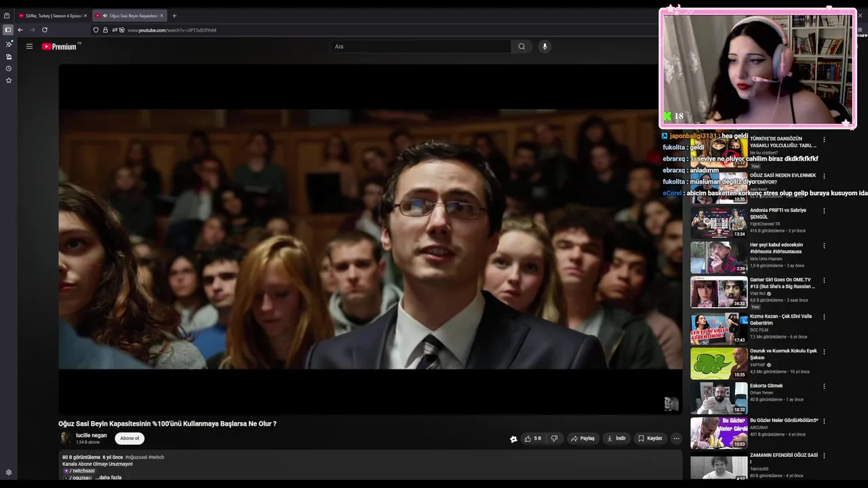This screenshot has width=868, height=488.
Task: Click the '1,54 B abone' subscriber count
Action: pyautogui.click(x=87, y=442)
